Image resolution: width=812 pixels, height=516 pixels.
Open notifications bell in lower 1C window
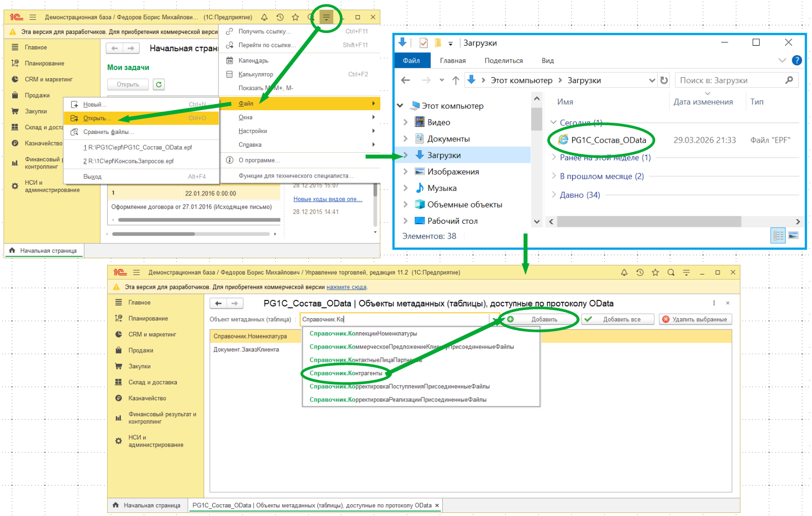624,272
